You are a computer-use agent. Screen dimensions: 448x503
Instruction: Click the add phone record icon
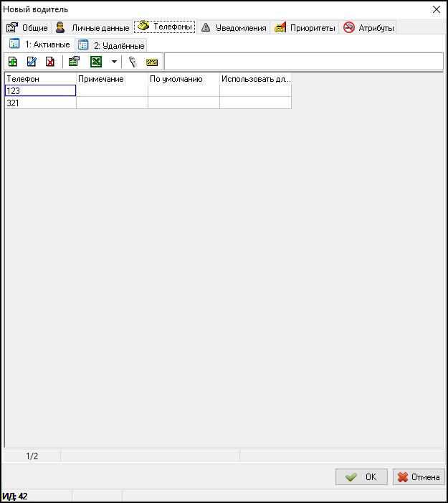pos(13,62)
